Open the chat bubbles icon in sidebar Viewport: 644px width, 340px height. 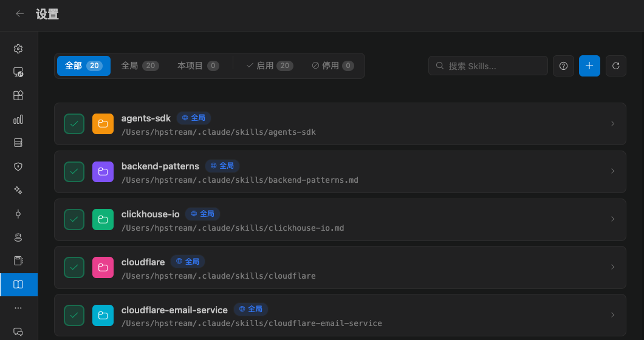(x=18, y=331)
